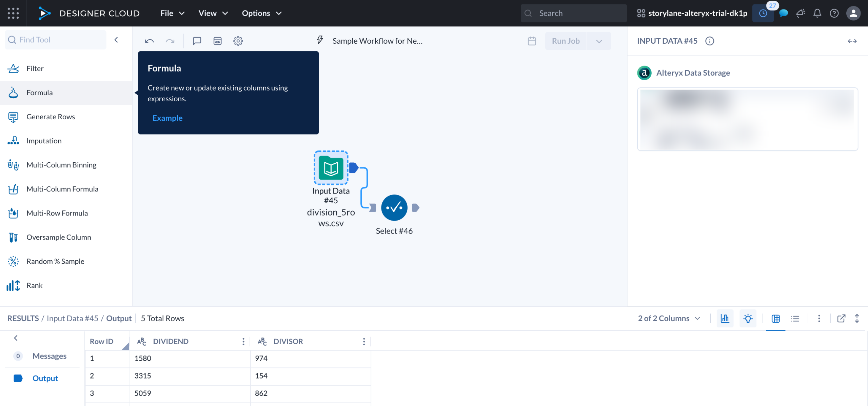
Task: Open the Options menu
Action: pyautogui.click(x=261, y=13)
